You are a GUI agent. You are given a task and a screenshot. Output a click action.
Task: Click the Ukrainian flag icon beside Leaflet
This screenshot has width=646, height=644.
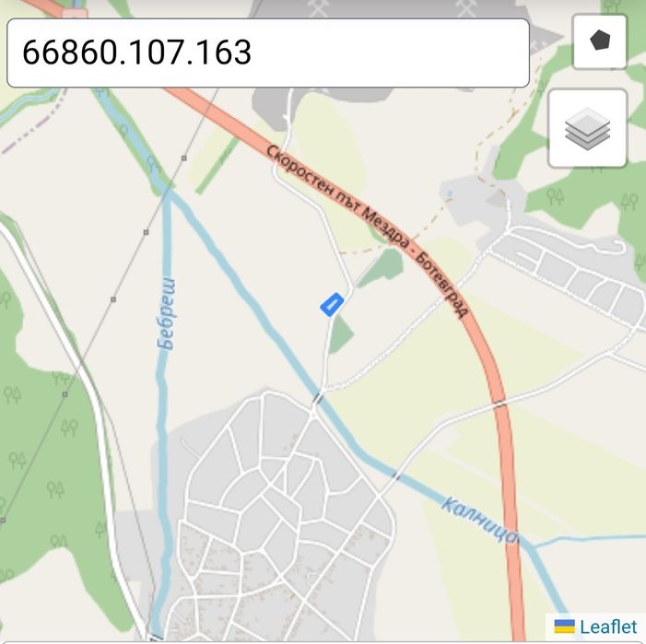(x=564, y=626)
